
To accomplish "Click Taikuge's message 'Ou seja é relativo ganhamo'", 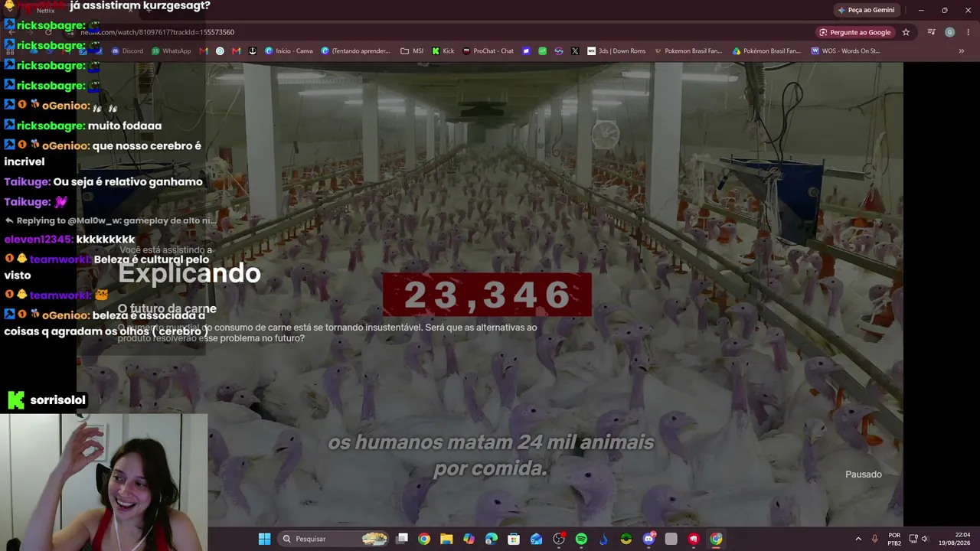I will coord(128,182).
